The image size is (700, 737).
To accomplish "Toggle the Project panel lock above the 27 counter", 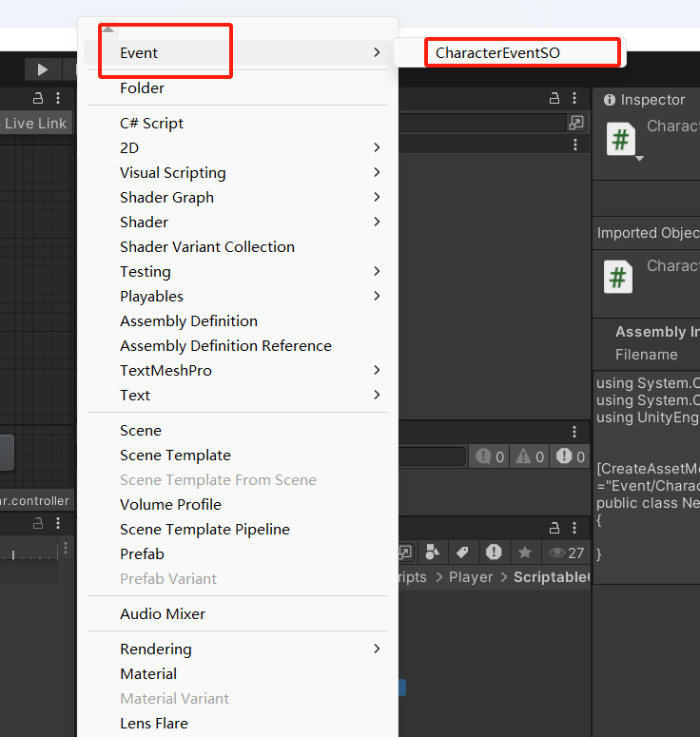I will coord(554,528).
